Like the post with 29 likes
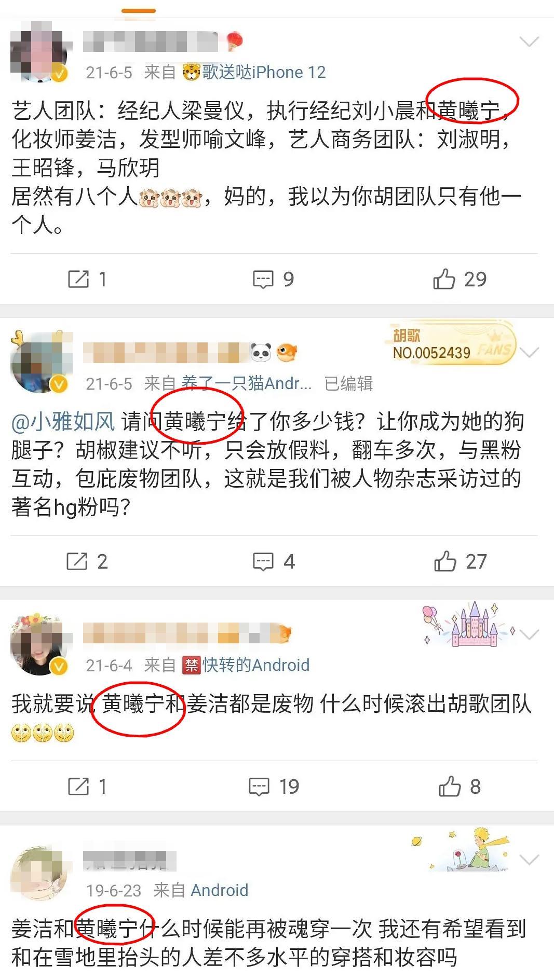Viewport: 554px width, 980px height. tap(460, 279)
